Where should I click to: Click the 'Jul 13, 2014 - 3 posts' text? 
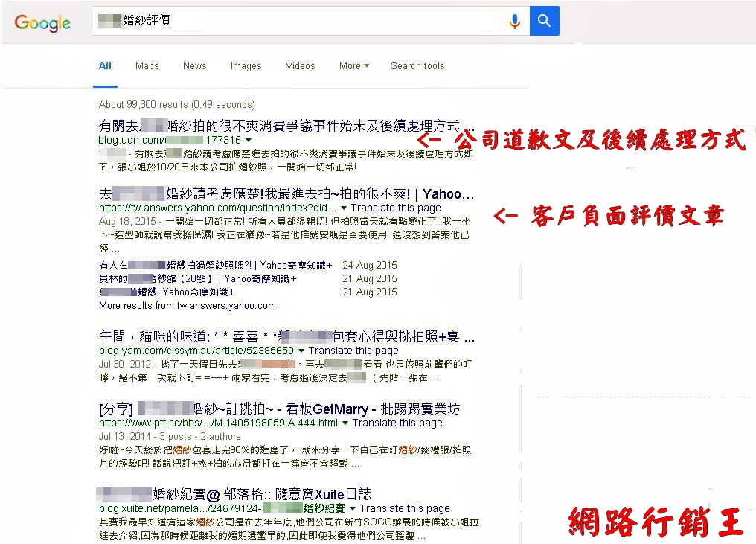tap(170, 436)
